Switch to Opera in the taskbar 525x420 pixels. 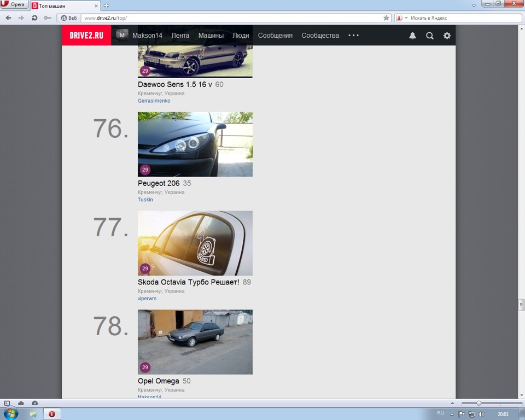52,414
